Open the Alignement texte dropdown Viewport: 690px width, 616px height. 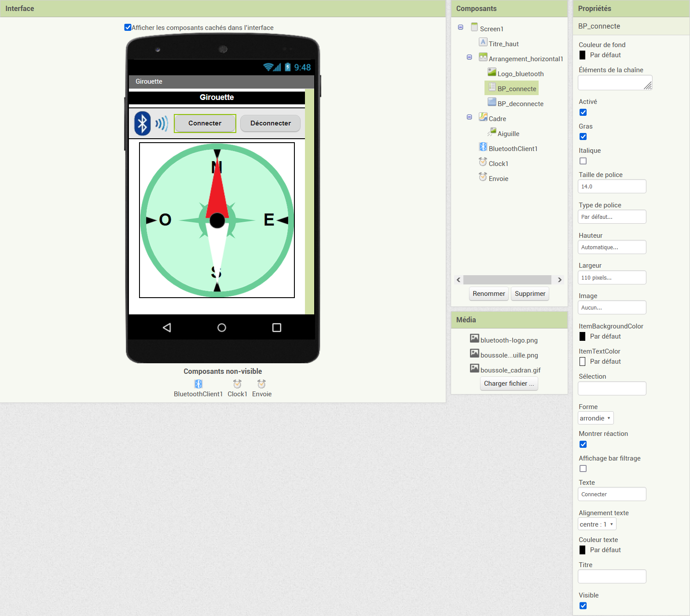coord(597,524)
